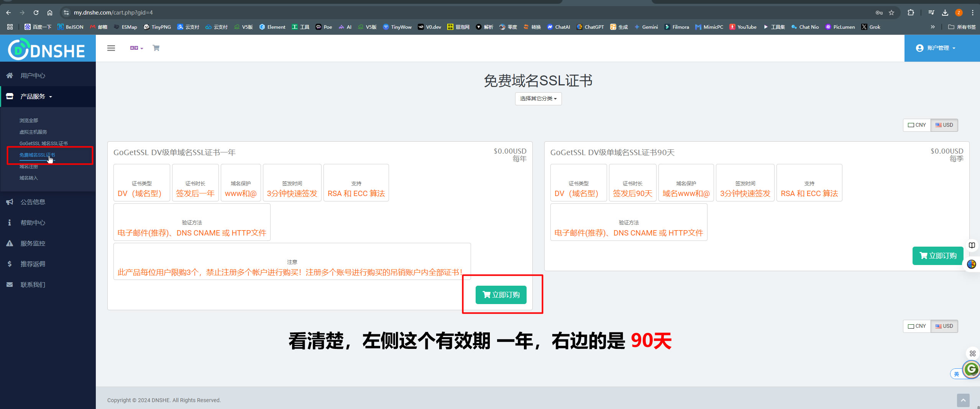
Task: Open the media control icon in toolbar
Action: (x=931, y=13)
